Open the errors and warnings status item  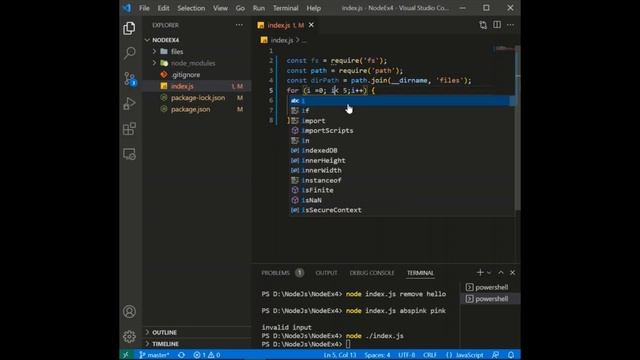(207, 355)
